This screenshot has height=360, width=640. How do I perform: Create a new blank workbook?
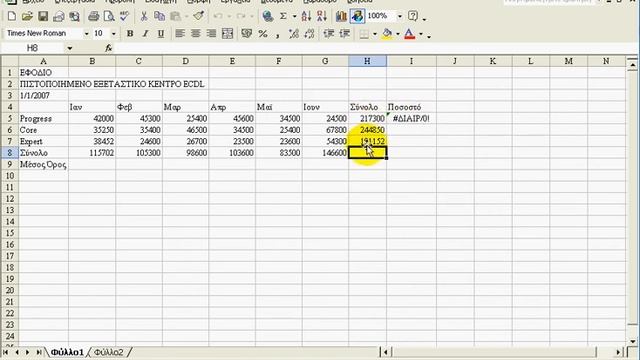pyautogui.click(x=11, y=16)
